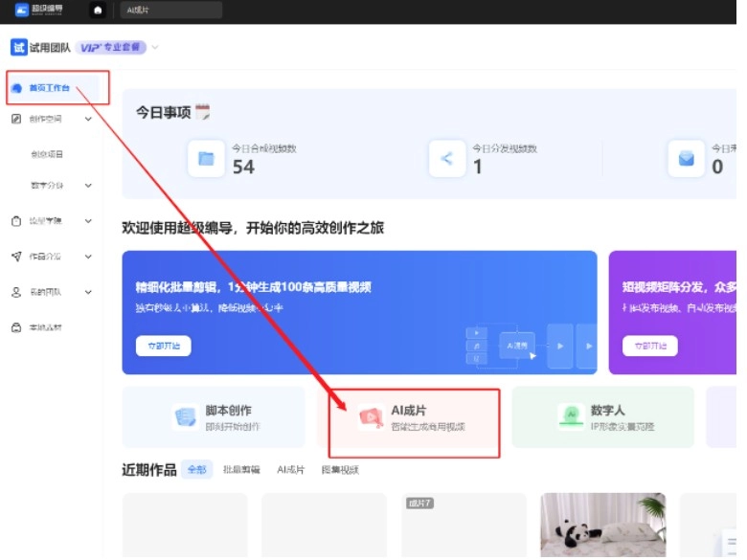Screen dimensions: 747x560
Task: Select the 批量剪辑 filter tab
Action: pyautogui.click(x=241, y=470)
